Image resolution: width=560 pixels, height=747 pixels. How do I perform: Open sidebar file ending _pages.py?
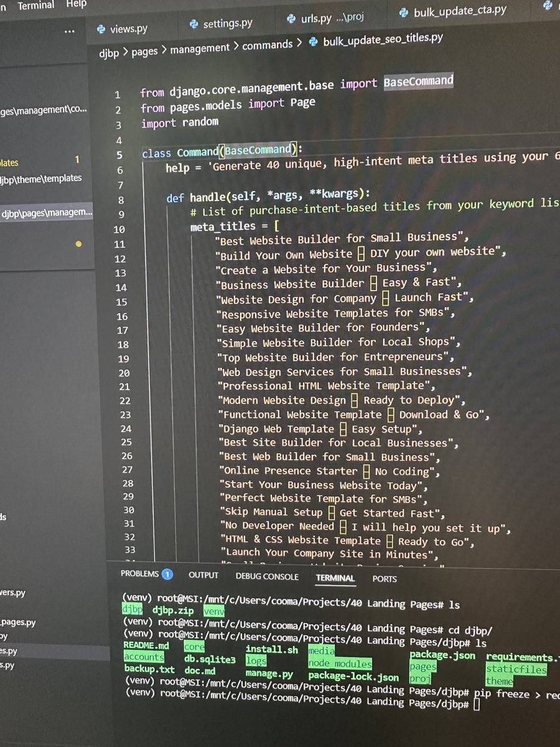[19, 621]
